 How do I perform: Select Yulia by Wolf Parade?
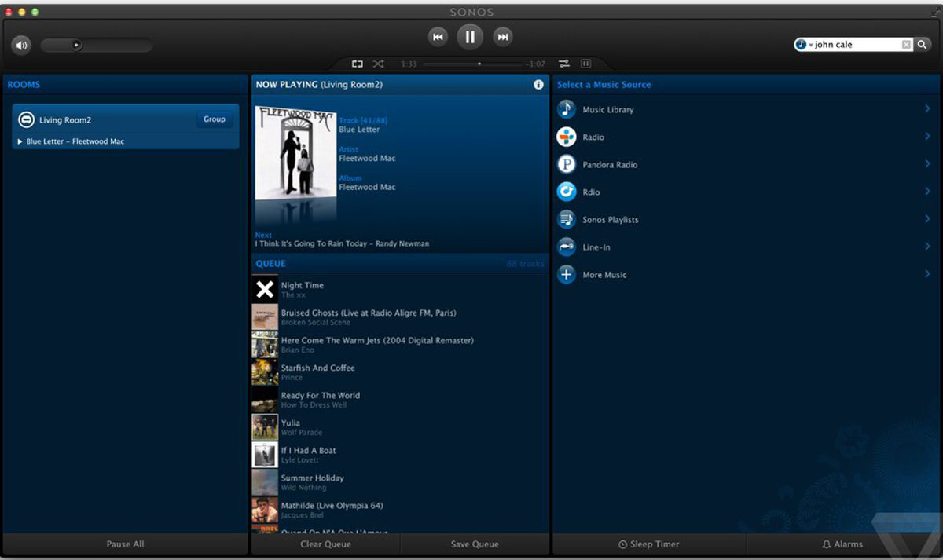(x=399, y=427)
